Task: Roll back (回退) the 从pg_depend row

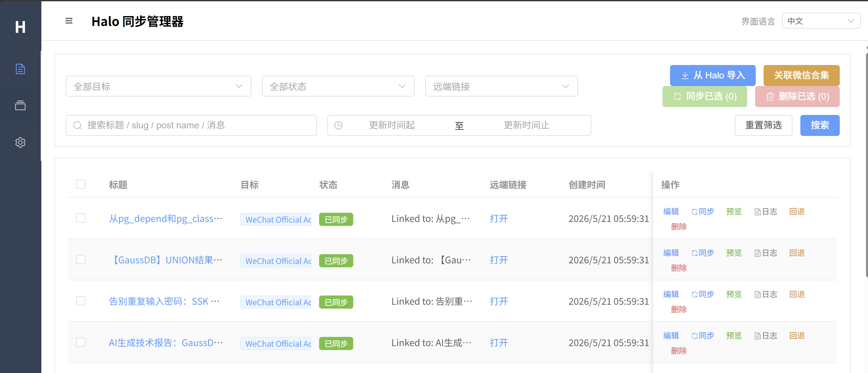Action: point(797,211)
